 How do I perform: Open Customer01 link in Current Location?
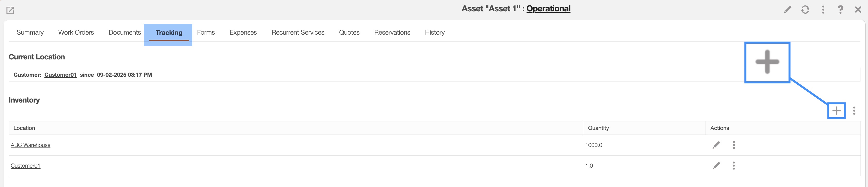coord(60,75)
